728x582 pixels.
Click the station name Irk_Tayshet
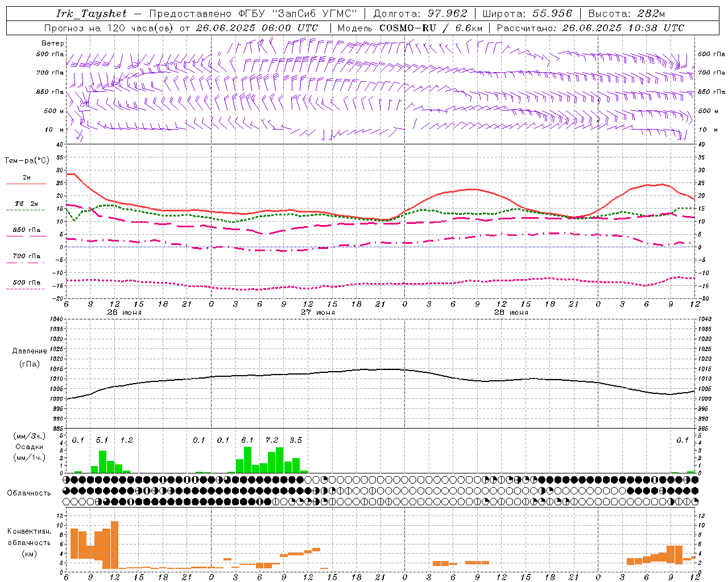point(92,14)
